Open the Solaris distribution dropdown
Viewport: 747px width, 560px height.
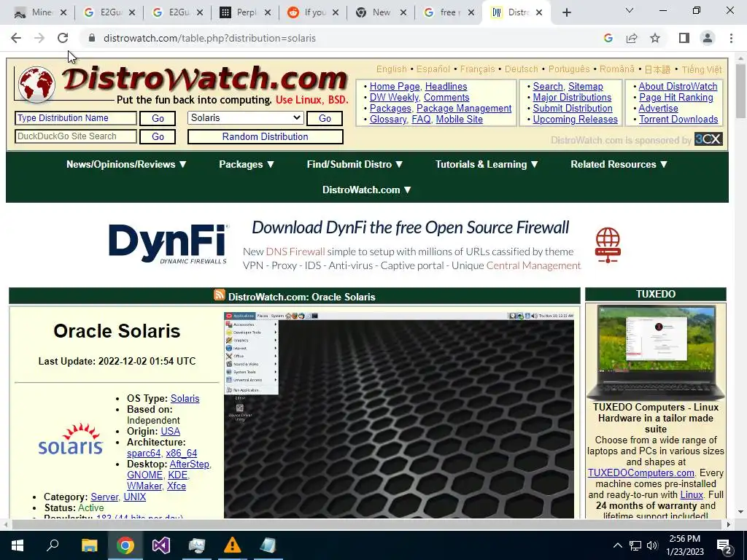[x=245, y=117]
